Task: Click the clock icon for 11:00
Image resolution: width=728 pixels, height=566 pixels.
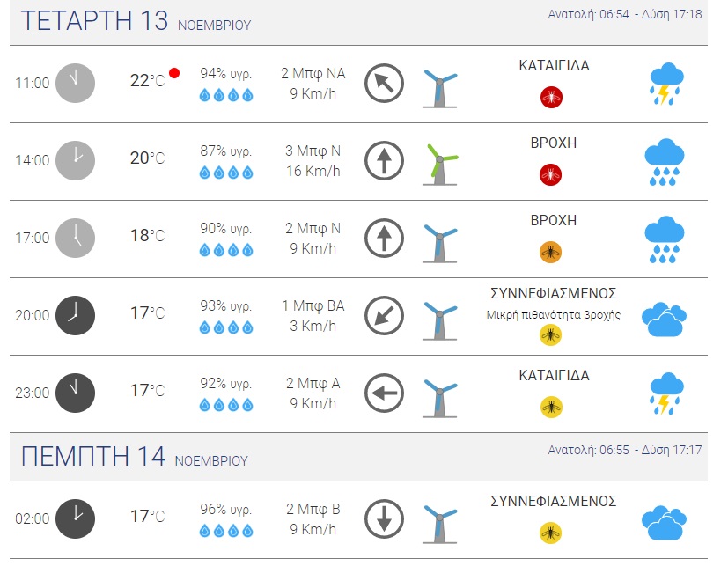Action: pyautogui.click(x=75, y=83)
